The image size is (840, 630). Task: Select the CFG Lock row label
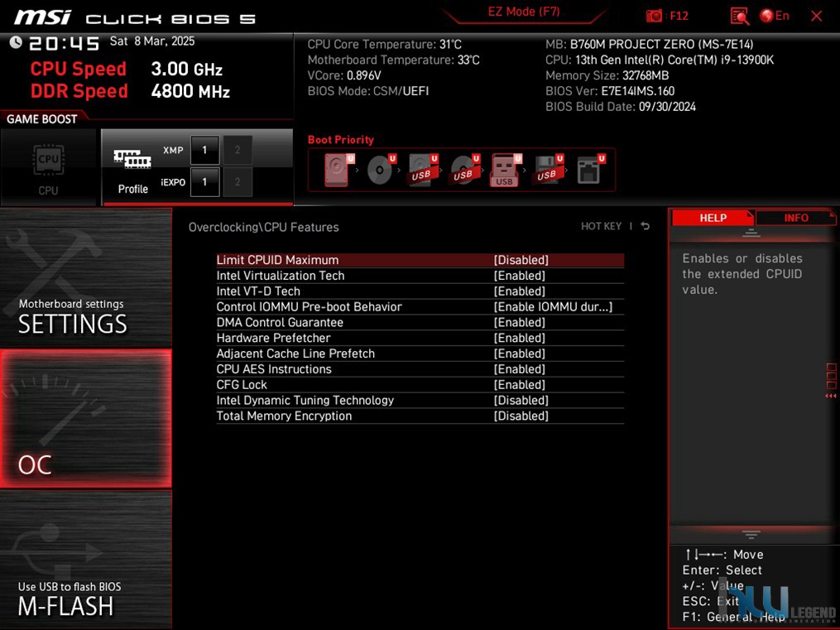tap(242, 384)
